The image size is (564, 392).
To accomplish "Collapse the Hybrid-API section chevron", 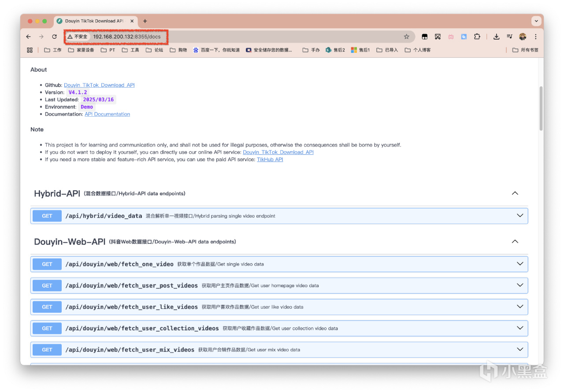I will 515,193.
